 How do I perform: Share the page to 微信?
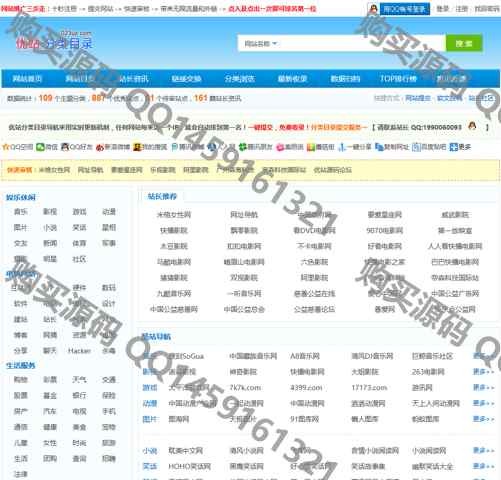(40, 147)
